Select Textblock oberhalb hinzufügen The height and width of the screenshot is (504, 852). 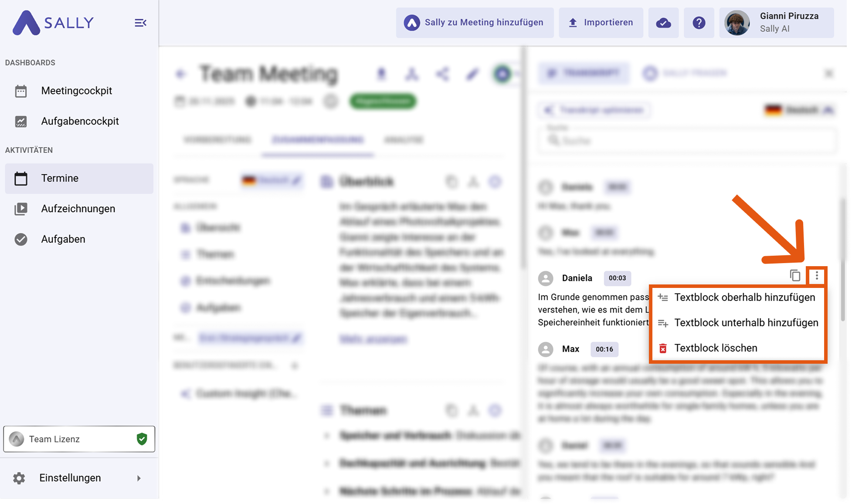[744, 298]
